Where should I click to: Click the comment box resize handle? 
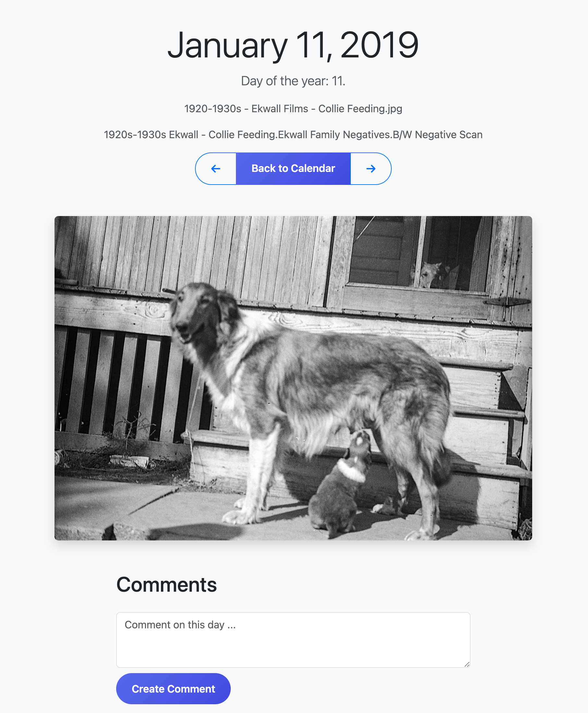[x=467, y=664]
